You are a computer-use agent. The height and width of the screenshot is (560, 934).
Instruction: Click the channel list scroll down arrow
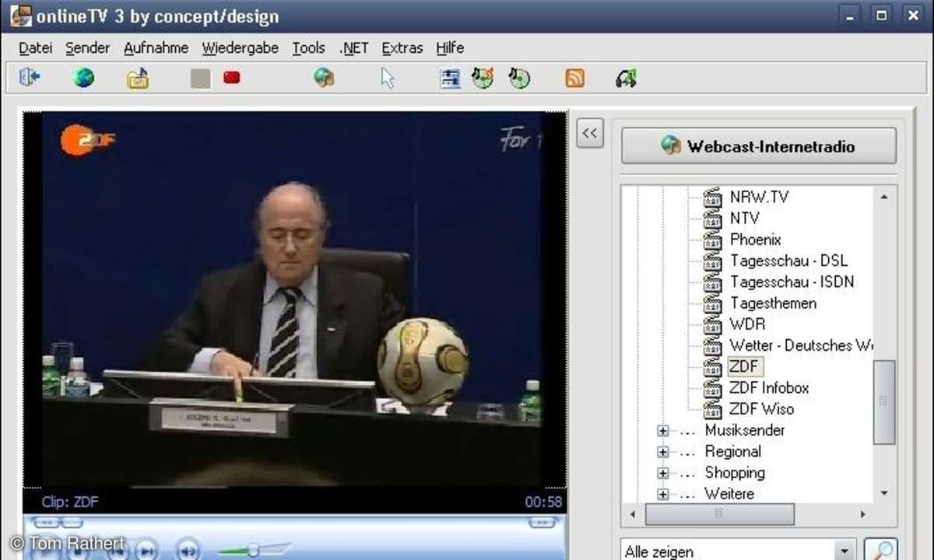[884, 493]
